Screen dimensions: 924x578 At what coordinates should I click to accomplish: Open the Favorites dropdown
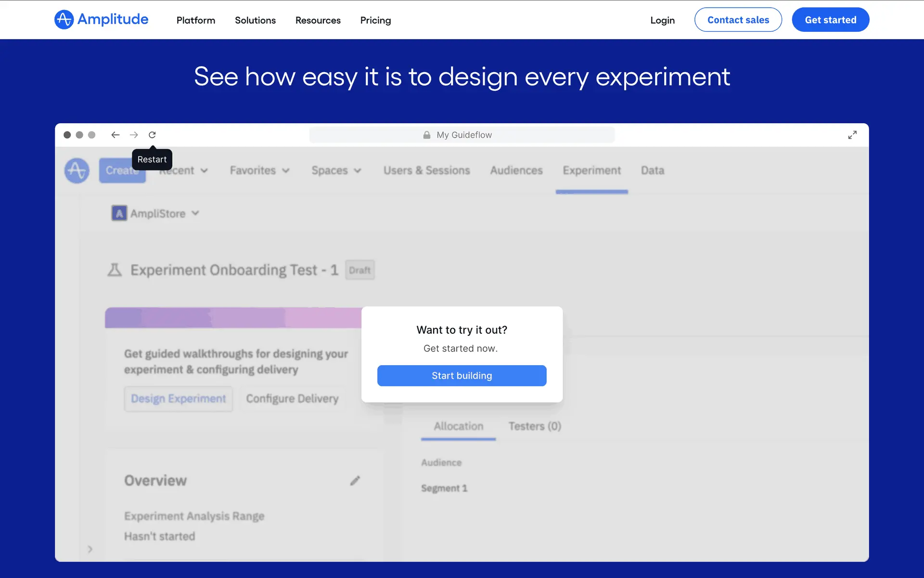click(259, 171)
